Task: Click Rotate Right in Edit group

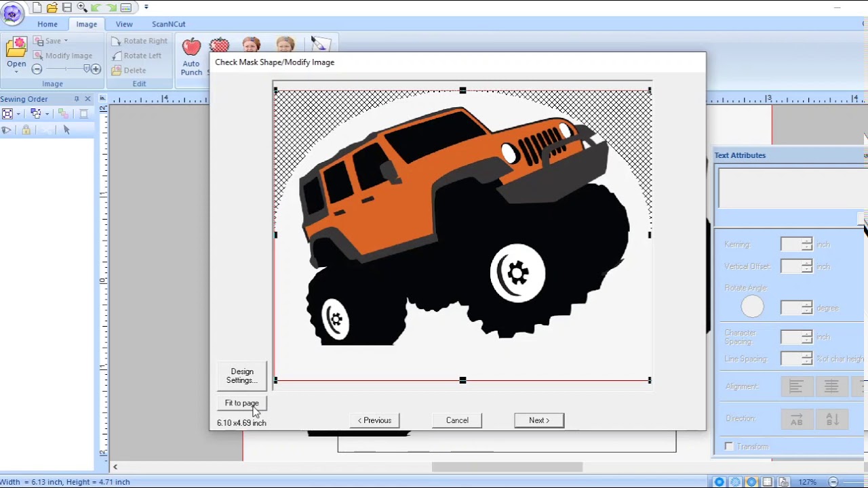Action: [139, 41]
